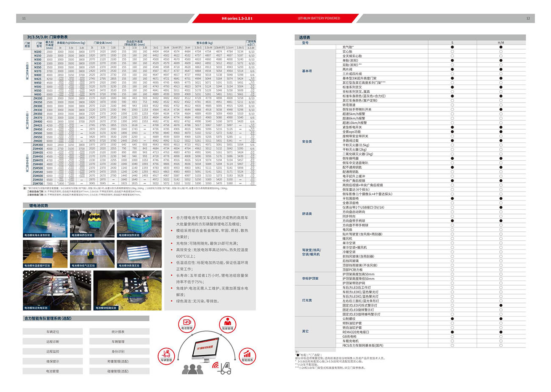Click the 统计报表 feature button
Image resolution: width=551 pixels, height=392 pixels.
118,332
